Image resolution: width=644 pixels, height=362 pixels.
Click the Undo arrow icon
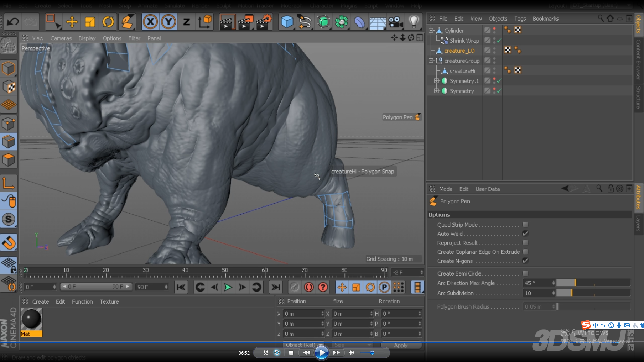click(13, 22)
